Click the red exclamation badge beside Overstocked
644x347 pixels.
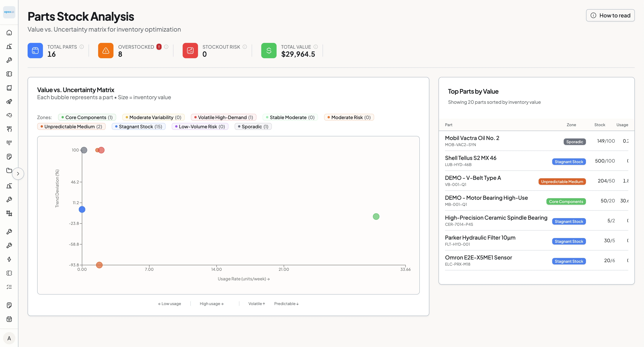click(x=159, y=47)
